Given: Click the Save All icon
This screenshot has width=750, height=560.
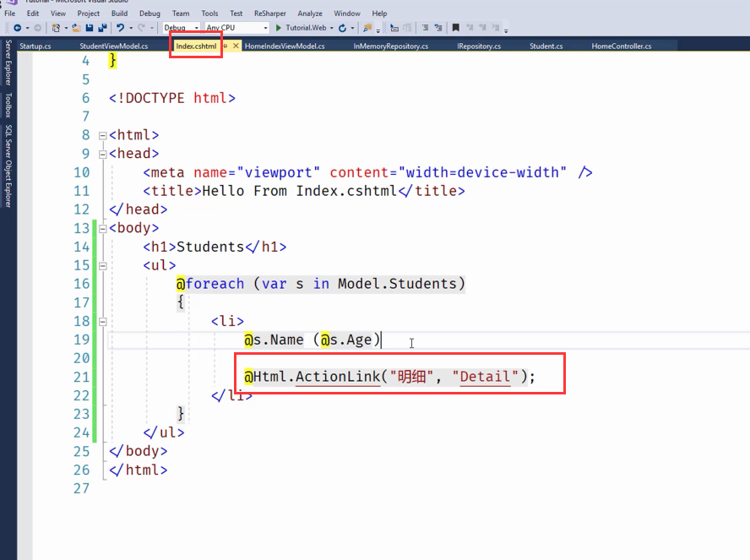Looking at the screenshot, I should click(101, 28).
